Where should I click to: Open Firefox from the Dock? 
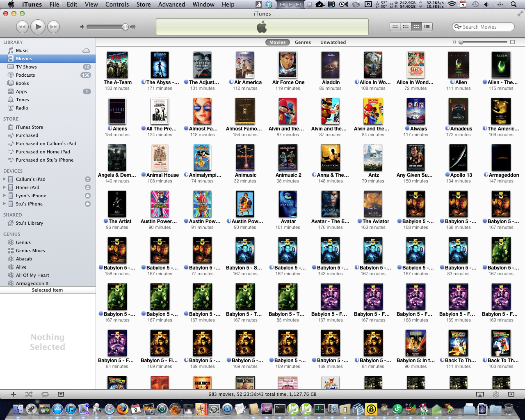(x=123, y=409)
